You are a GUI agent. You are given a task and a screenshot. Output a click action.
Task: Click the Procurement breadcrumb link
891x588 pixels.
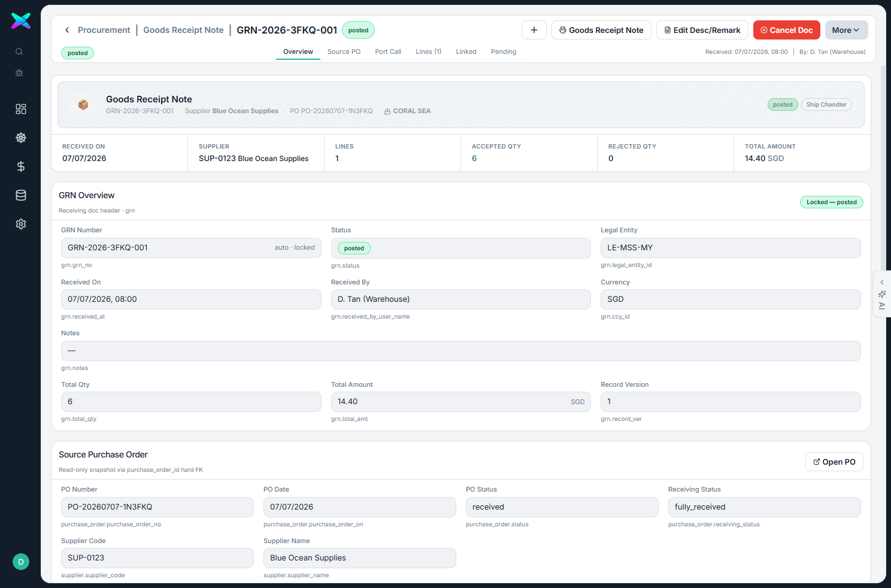click(x=104, y=30)
